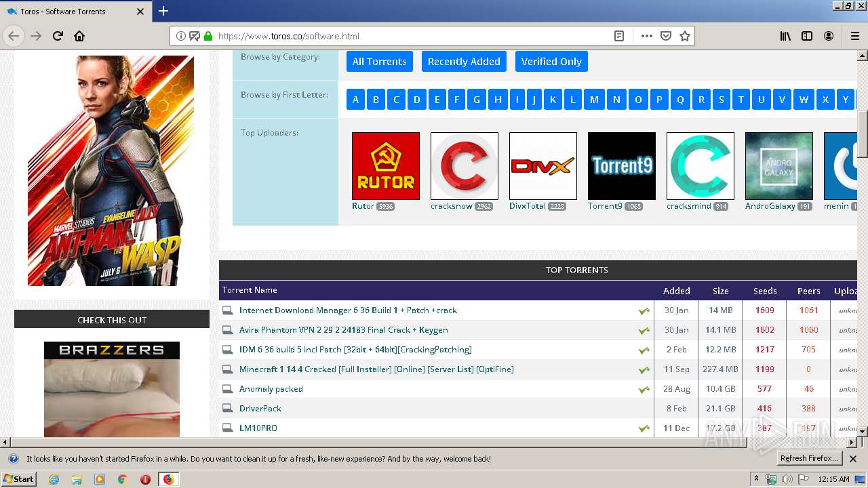Open IDM 6 36 build 5 torrent
The height and width of the screenshot is (488, 868).
[355, 350]
